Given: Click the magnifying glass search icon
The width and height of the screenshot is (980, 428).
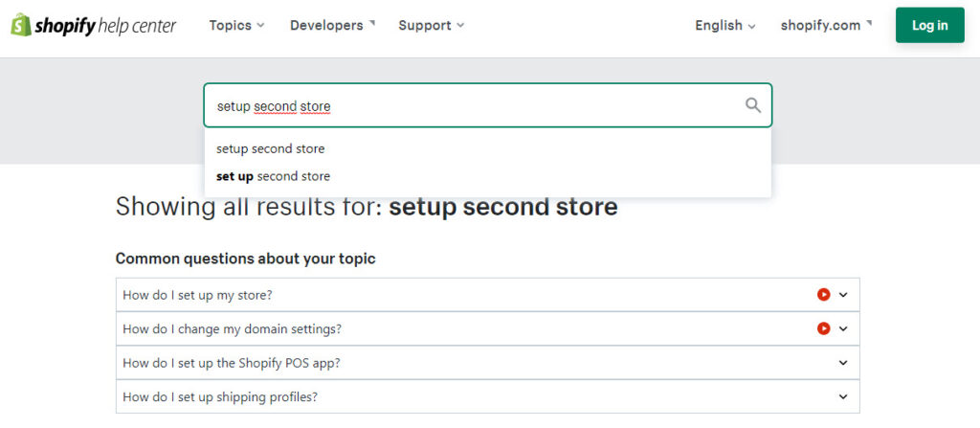Looking at the screenshot, I should (753, 105).
